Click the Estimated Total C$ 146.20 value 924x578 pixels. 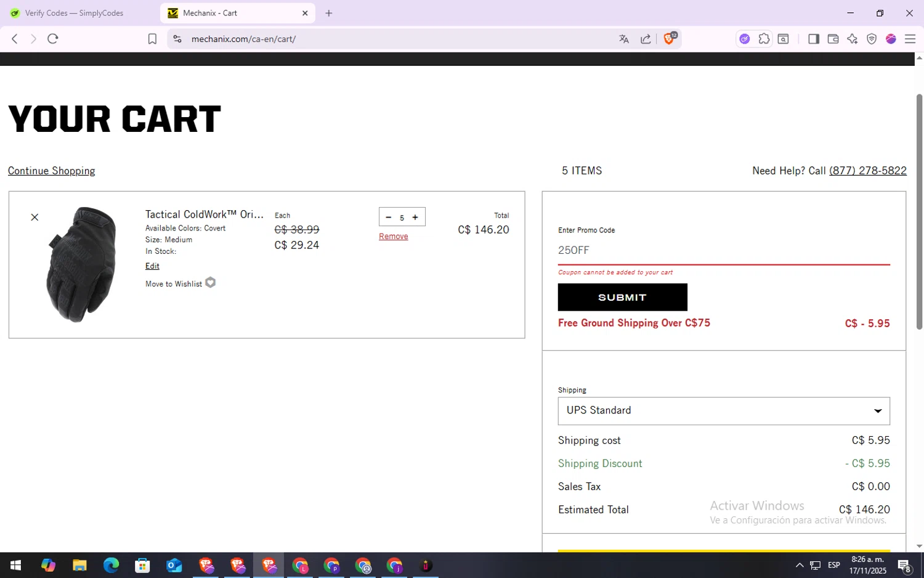pyautogui.click(x=864, y=510)
